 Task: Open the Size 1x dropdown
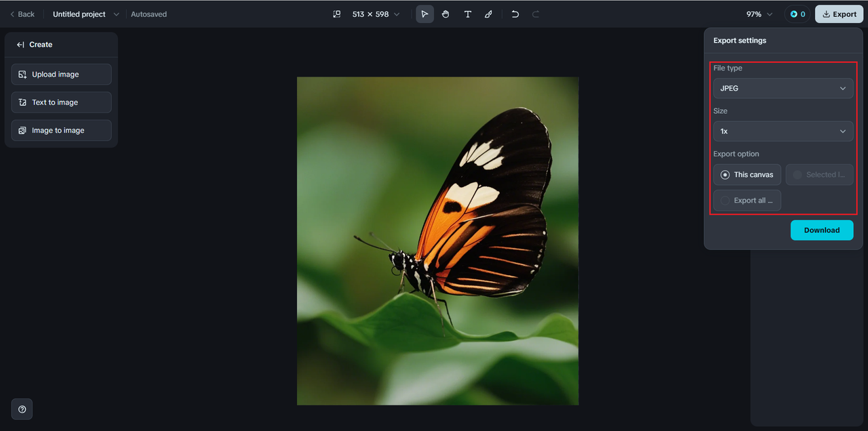coord(783,131)
